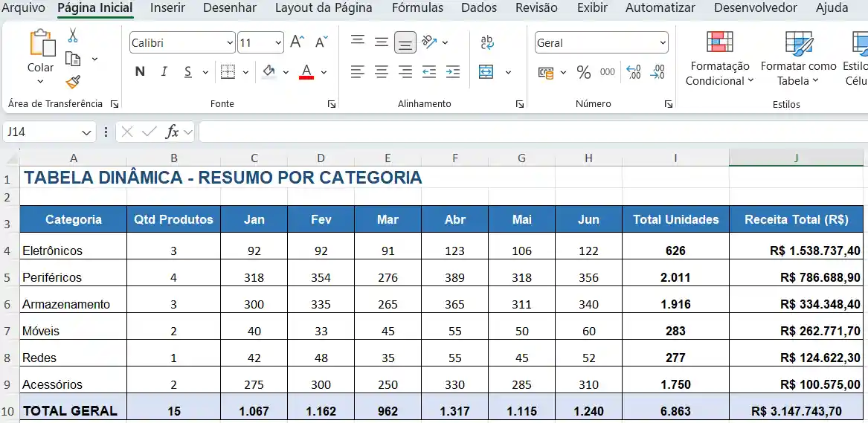Viewport: 868px width, 423px height.
Task: Apply accounting currency format icon
Action: tap(546, 72)
